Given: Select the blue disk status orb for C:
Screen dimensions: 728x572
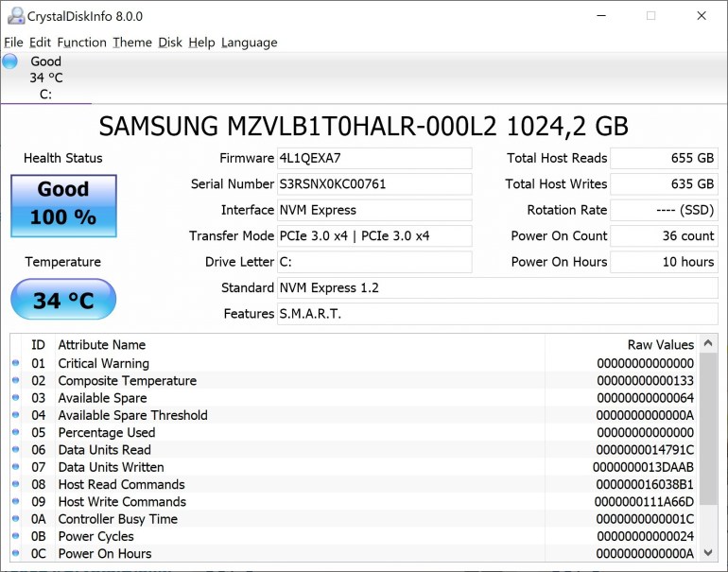Looking at the screenshot, I should (x=9, y=61).
